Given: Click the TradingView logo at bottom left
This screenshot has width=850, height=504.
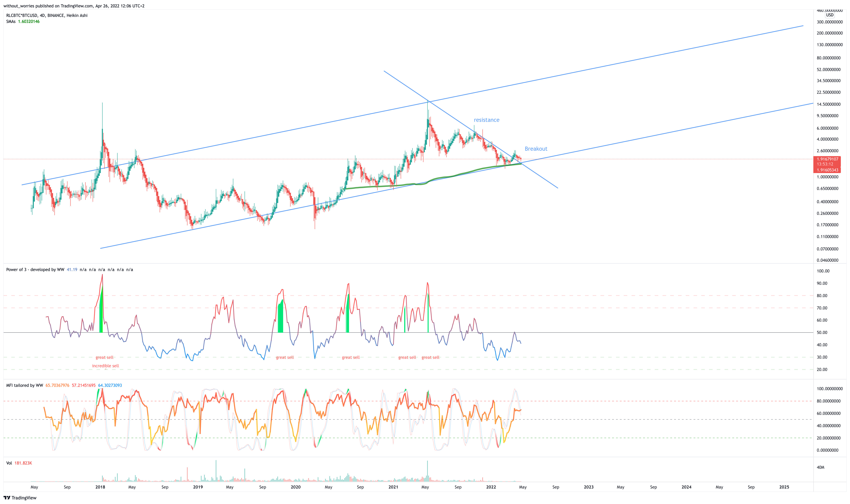Looking at the screenshot, I should pos(20,498).
